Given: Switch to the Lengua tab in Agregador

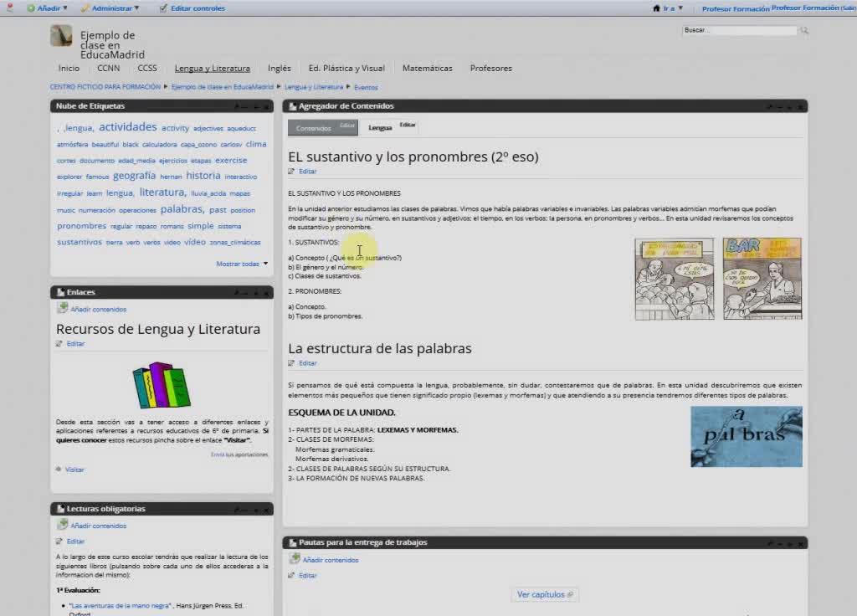Looking at the screenshot, I should (x=380, y=128).
